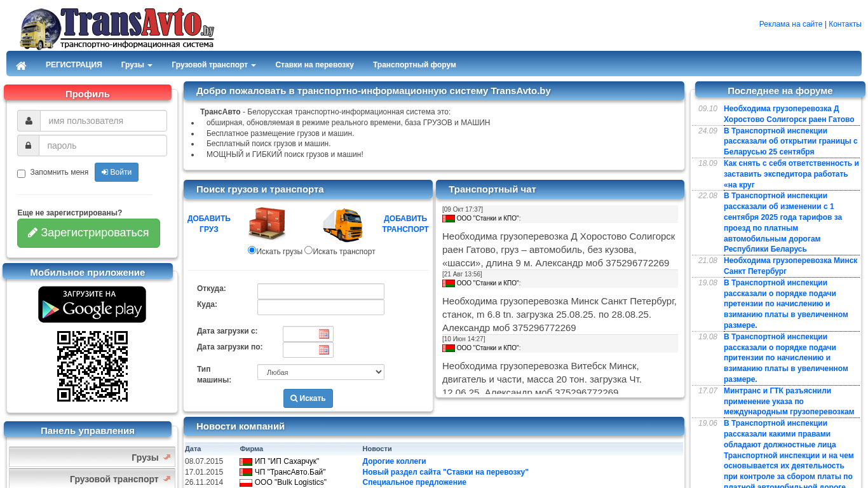The image size is (868, 488).
Task: Click the Фирма column header in news
Action: pos(251,449)
